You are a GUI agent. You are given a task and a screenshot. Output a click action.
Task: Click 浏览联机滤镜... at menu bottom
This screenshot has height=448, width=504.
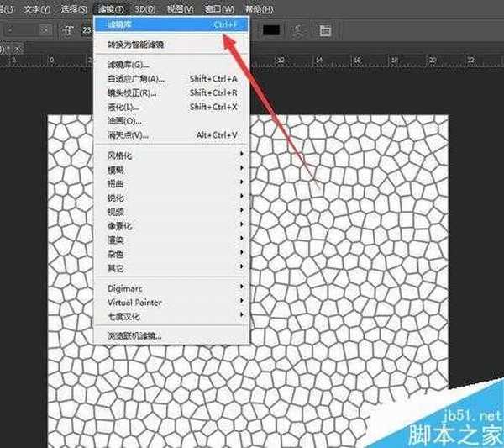134,335
